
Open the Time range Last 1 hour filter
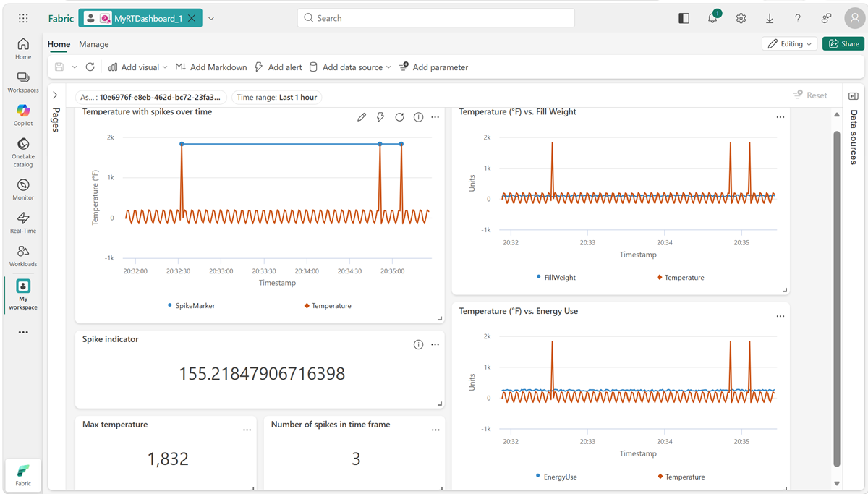[277, 97]
